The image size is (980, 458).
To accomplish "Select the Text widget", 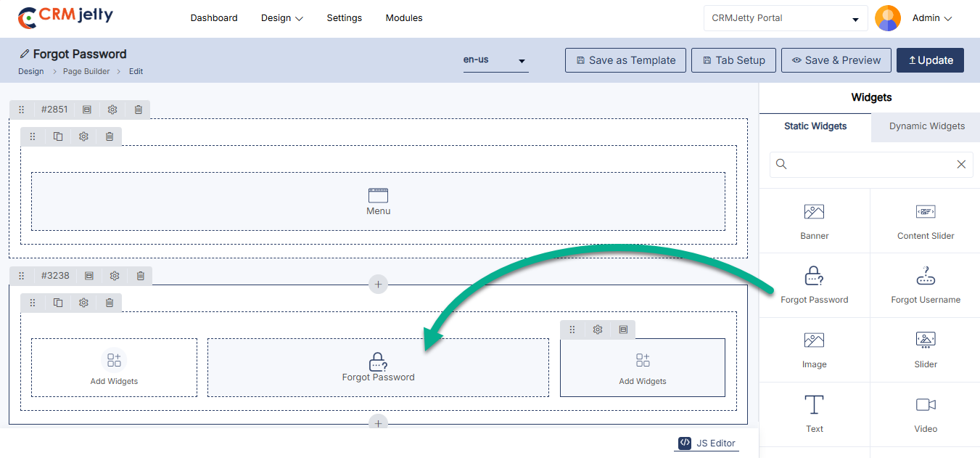I will coord(814,414).
